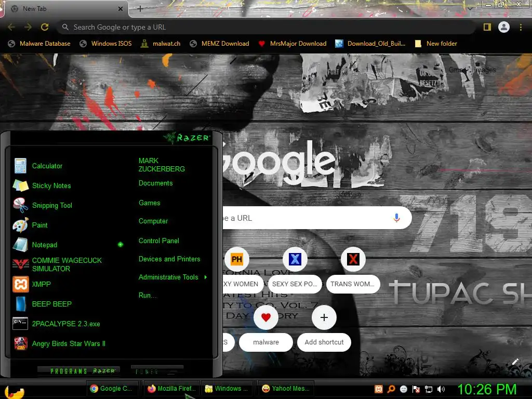Open Chrome side panel icon
Viewport: 532px width, 399px height.
click(x=487, y=27)
